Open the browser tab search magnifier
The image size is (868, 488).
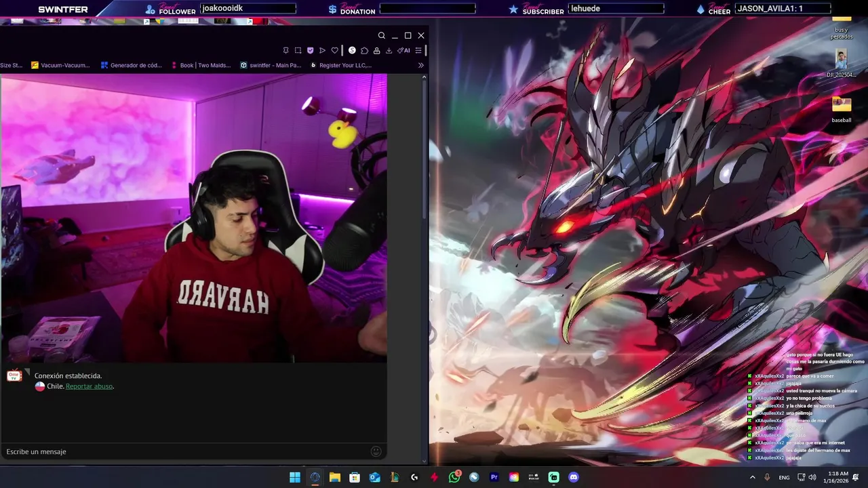point(382,35)
